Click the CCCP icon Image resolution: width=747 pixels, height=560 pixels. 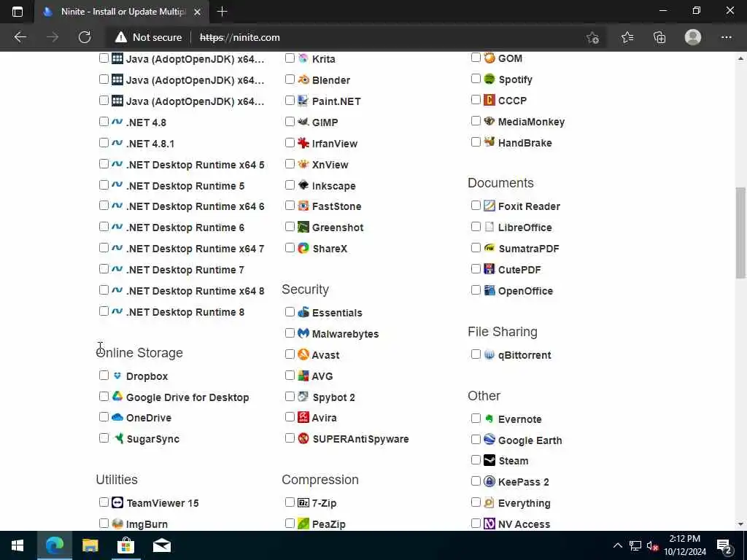489,100
